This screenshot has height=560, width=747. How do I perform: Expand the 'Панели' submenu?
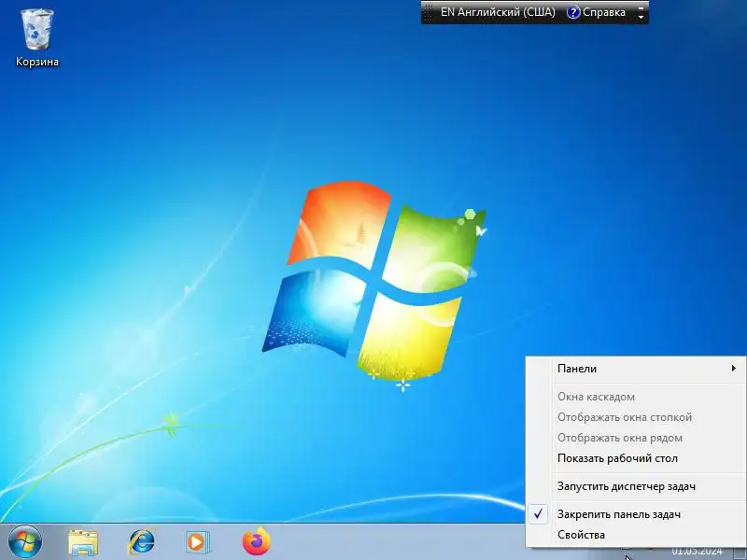[x=636, y=369]
